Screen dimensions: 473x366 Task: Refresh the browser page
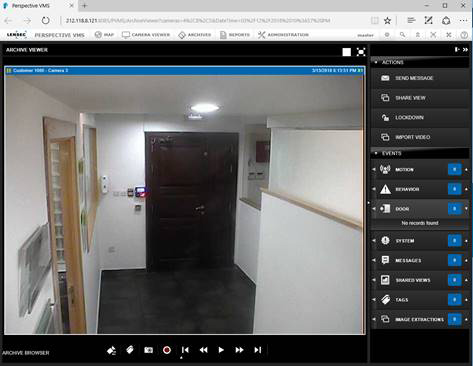pyautogui.click(x=45, y=21)
